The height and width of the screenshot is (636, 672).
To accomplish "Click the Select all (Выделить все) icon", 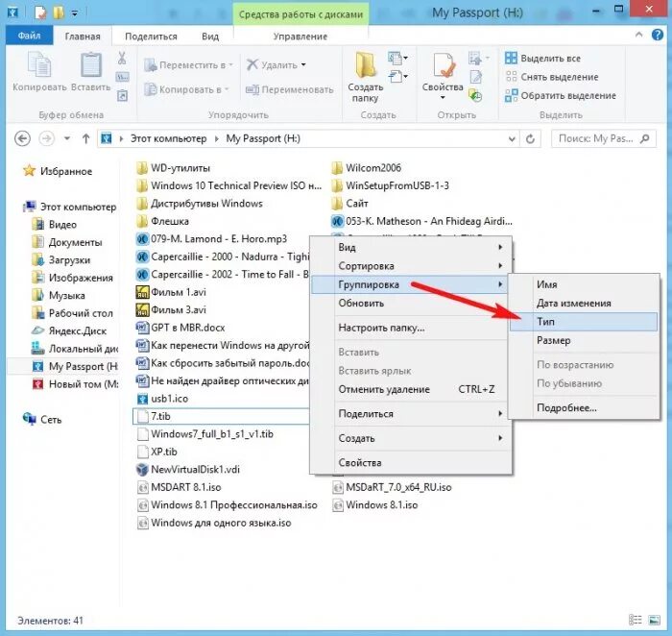I will pyautogui.click(x=511, y=58).
